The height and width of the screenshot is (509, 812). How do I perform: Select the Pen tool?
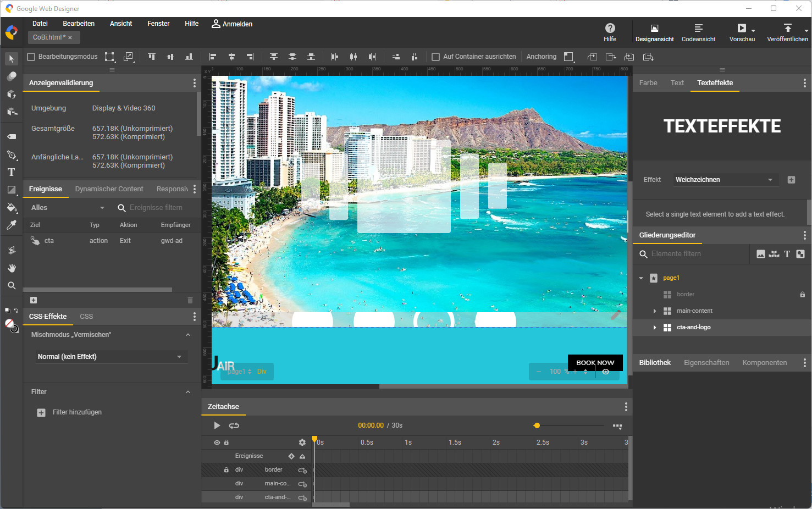click(11, 155)
